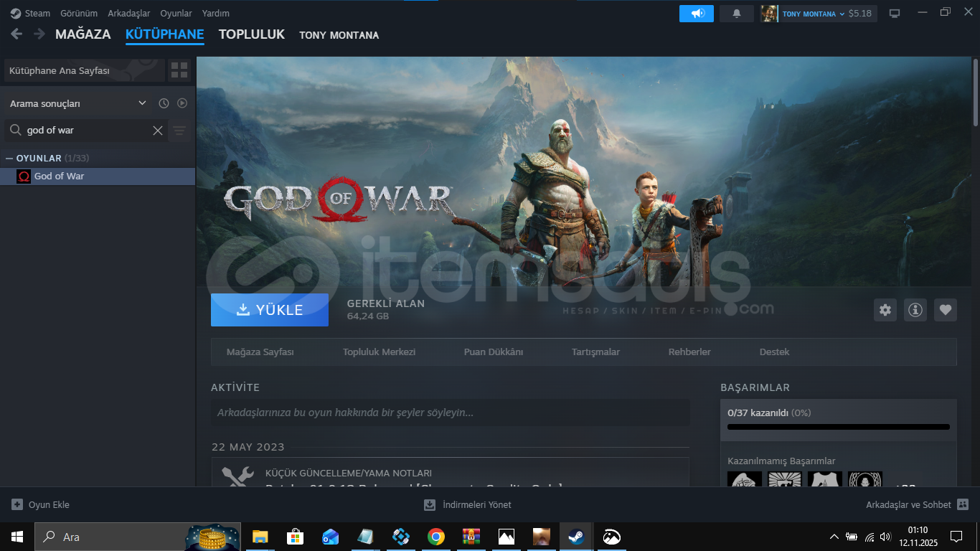980x551 pixels.
Task: Click the taskbar clock showing 01:10
Action: (918, 537)
